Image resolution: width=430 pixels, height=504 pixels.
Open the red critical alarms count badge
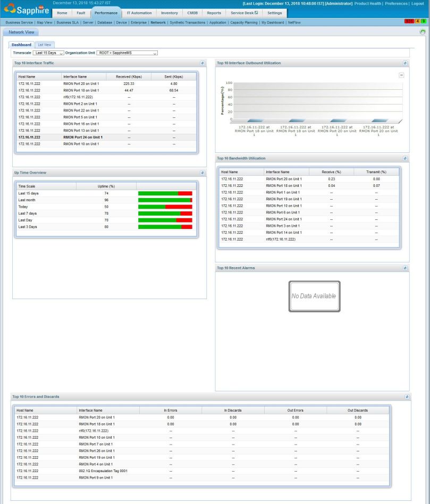(x=409, y=21)
